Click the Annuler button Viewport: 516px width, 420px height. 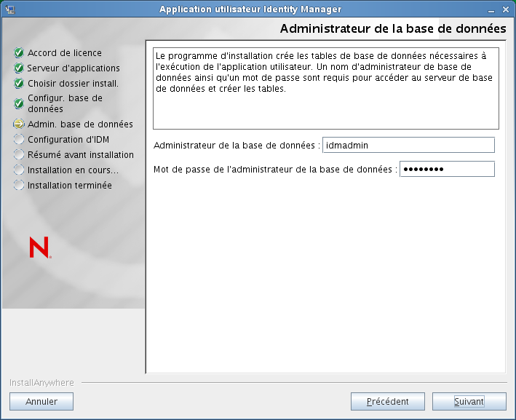(41, 401)
